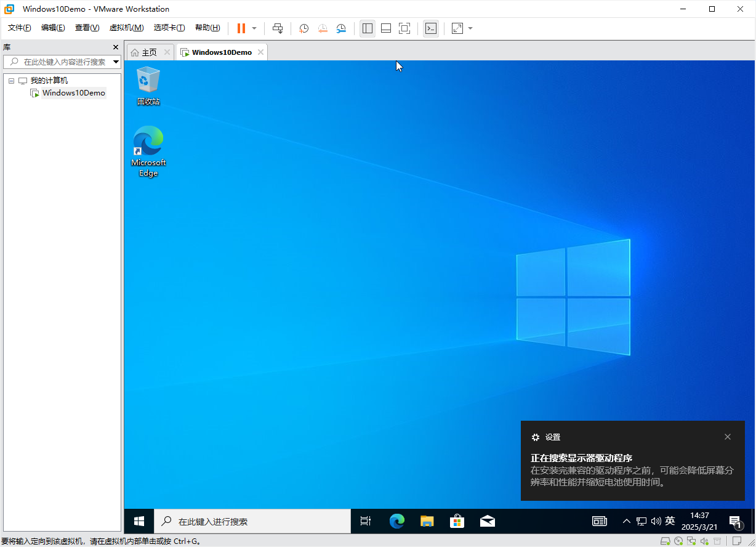This screenshot has height=547, width=756.
Task: Open the snapshot manager wrench icon
Action: click(341, 28)
